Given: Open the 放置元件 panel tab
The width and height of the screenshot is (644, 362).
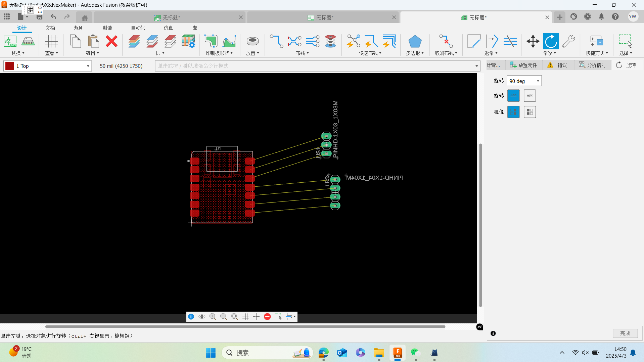Looking at the screenshot, I should tap(523, 65).
